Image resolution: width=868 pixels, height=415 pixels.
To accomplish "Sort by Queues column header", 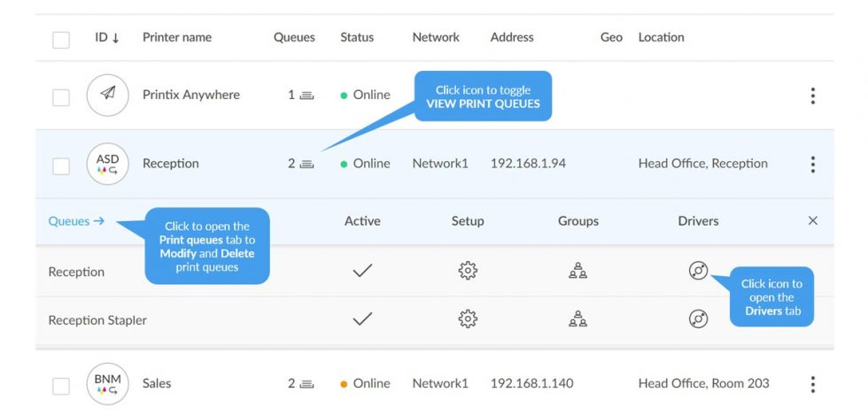I will tap(294, 38).
